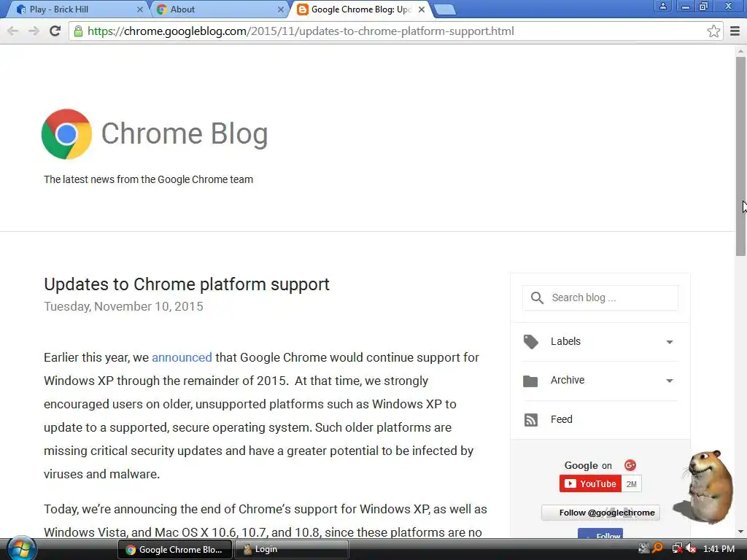Click the 'The latest news from the Google Chrome team' tagline
This screenshot has height=560, width=747.
[149, 179]
